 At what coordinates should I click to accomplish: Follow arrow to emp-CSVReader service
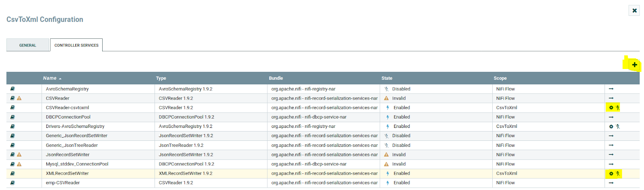point(611,183)
